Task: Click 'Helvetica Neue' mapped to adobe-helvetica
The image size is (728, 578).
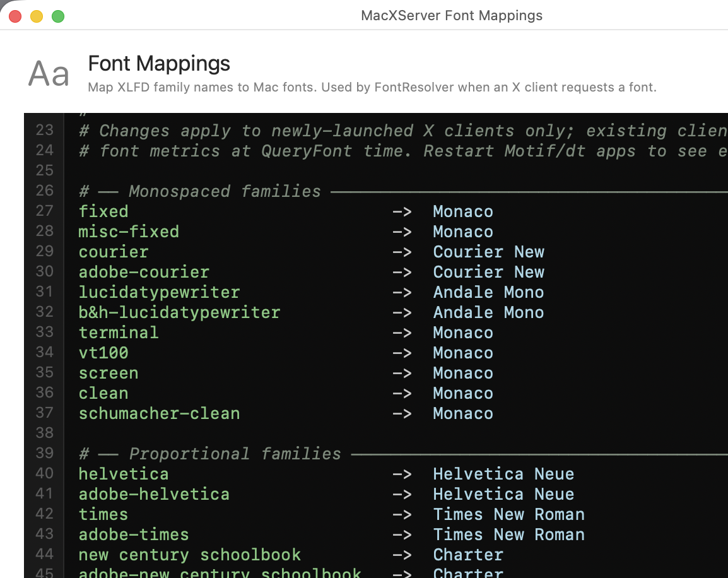Action: point(504,494)
